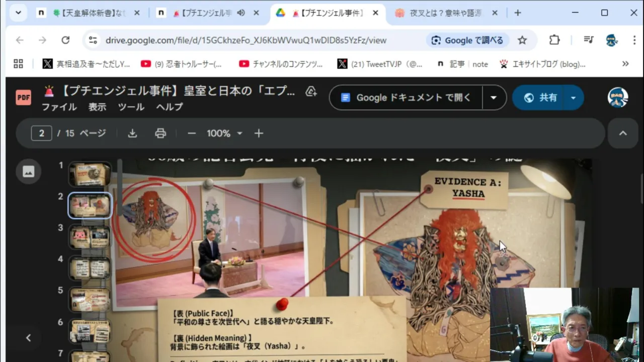Add the file to My Drive

311,91
